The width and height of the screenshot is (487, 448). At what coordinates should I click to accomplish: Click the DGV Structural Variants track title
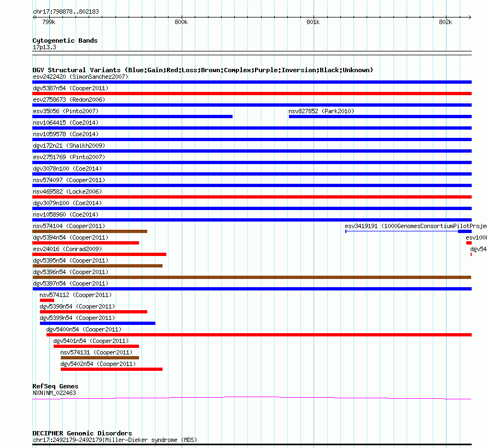tap(203, 70)
